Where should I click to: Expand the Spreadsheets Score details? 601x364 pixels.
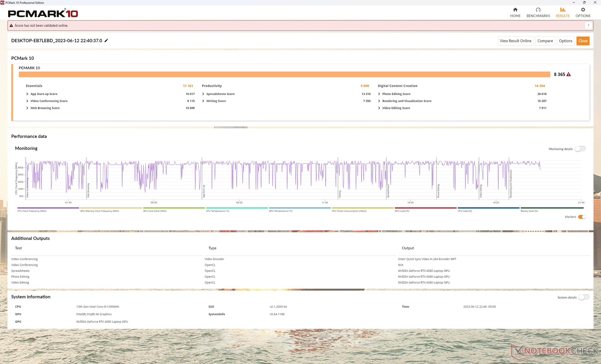click(x=203, y=94)
